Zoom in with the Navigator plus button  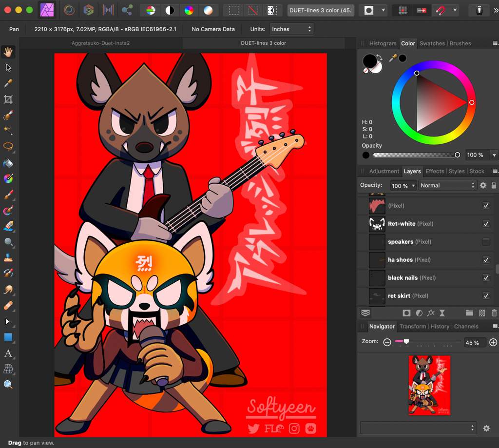(x=493, y=342)
